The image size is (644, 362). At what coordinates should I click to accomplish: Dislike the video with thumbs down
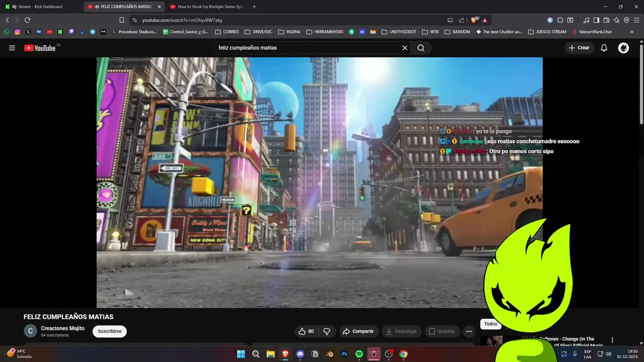327,331
